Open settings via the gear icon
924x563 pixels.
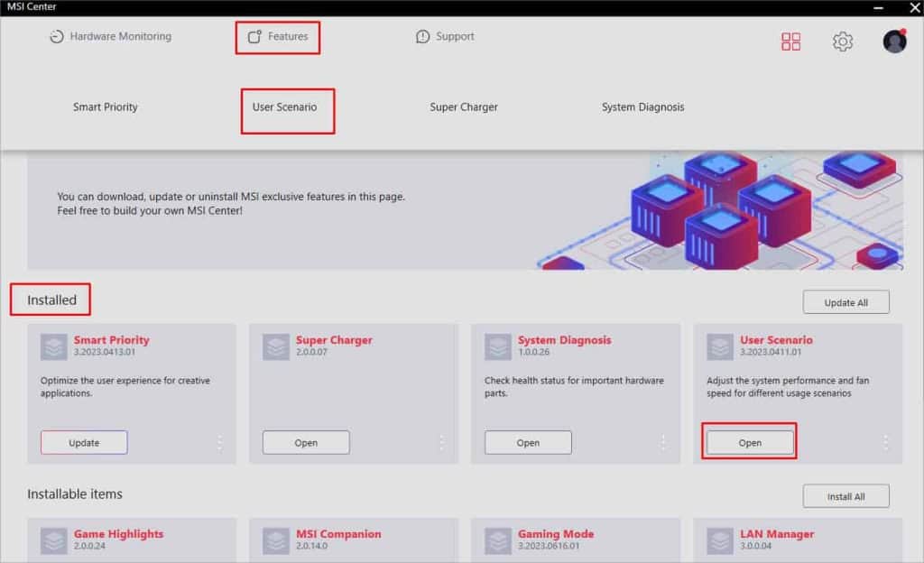(x=842, y=42)
